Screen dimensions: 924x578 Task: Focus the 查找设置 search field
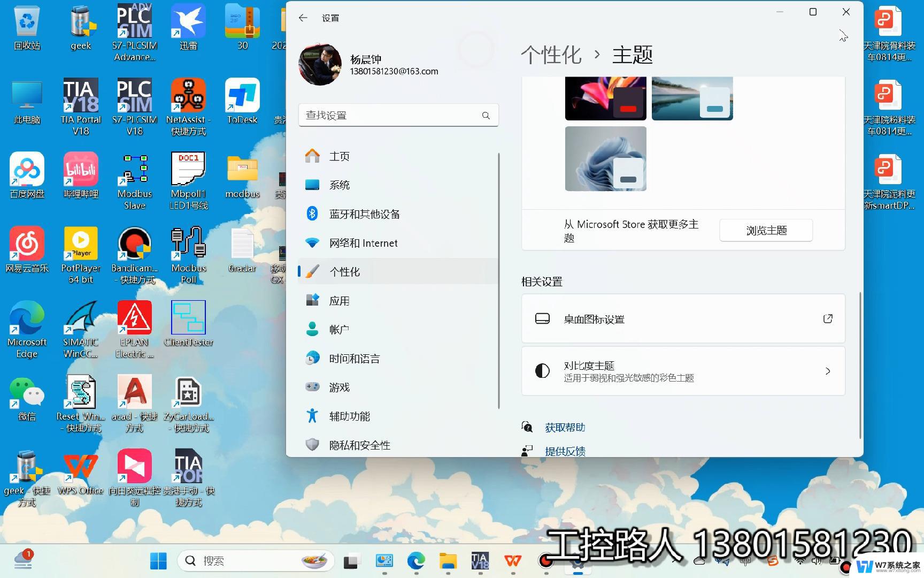coord(398,115)
